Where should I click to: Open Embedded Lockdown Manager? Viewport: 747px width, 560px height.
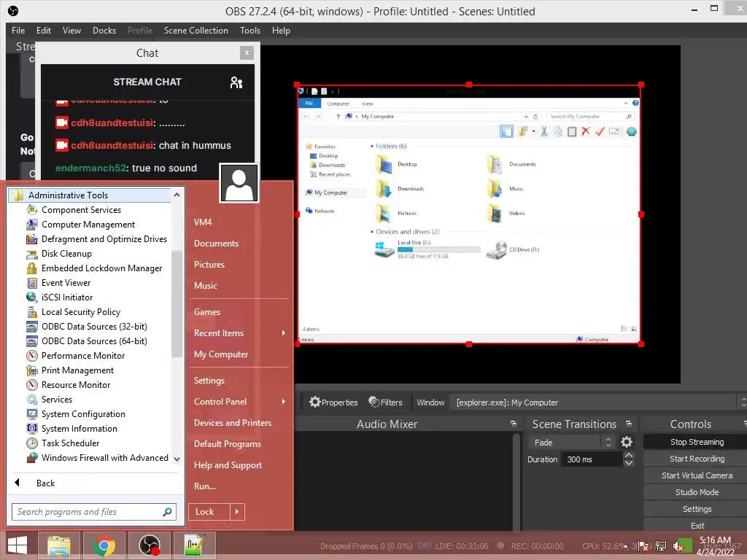(94, 268)
